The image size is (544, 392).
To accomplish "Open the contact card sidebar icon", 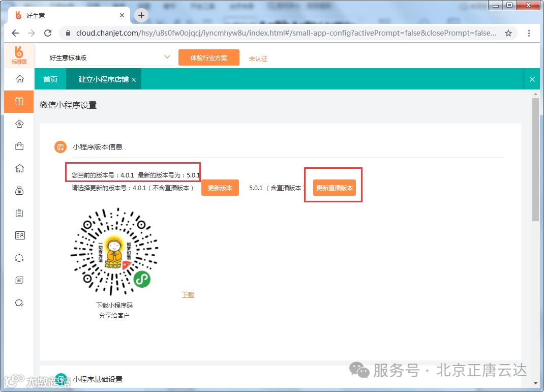I will 20,235.
